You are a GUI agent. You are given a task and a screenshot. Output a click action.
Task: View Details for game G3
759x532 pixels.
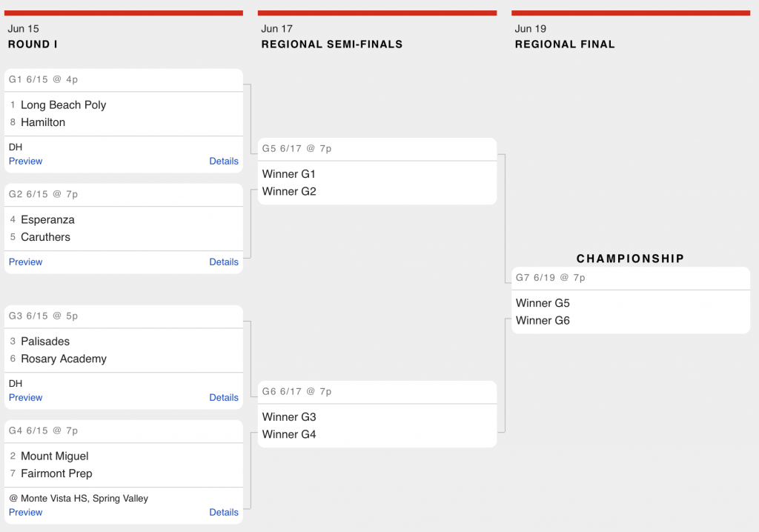click(224, 397)
